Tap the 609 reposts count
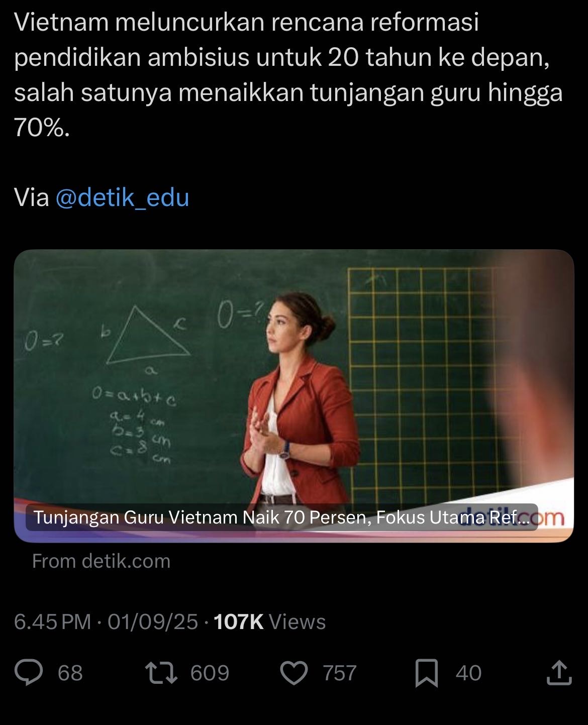Image resolution: width=588 pixels, height=725 pixels. tap(210, 673)
